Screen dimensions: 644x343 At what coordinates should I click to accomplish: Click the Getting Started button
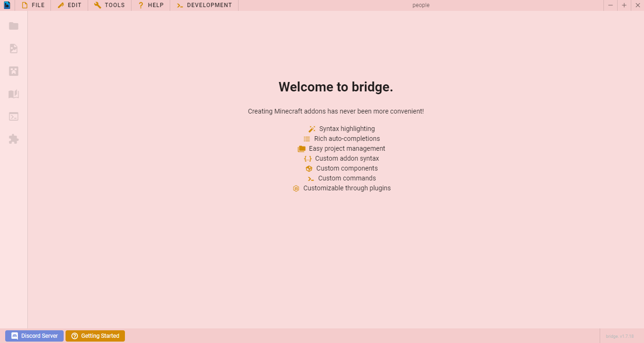coord(95,336)
